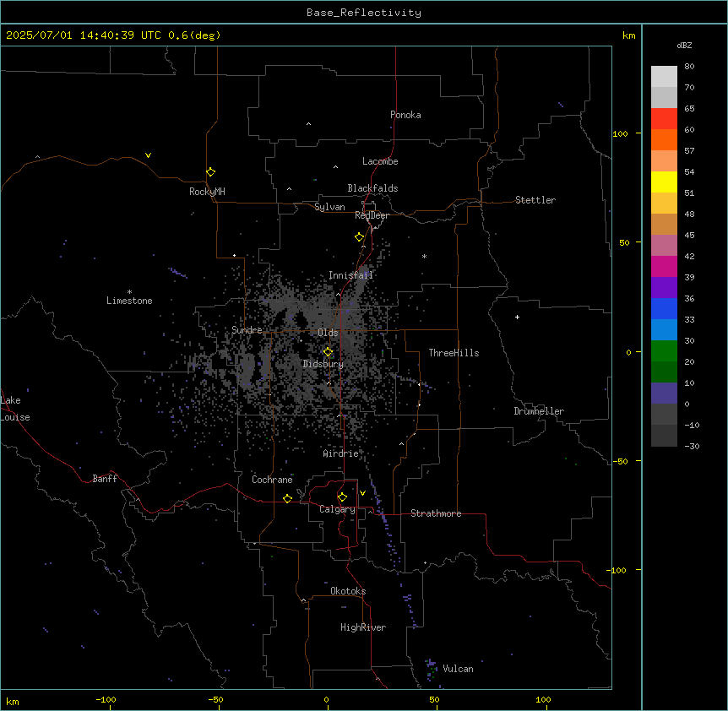Click the Banff label

pos(105,479)
